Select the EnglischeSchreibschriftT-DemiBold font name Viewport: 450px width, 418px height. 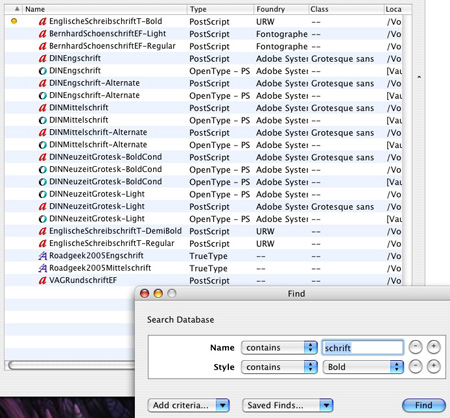pos(115,231)
